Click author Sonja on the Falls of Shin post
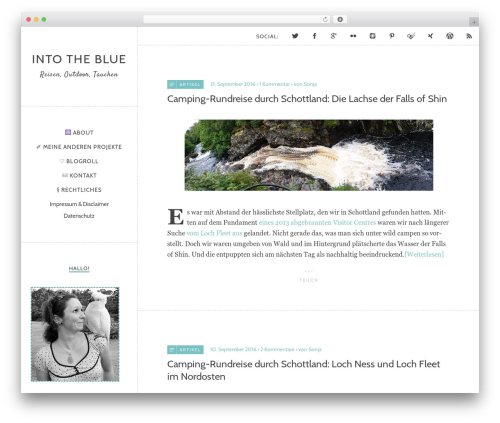The height and width of the screenshot is (423, 500). tap(310, 84)
